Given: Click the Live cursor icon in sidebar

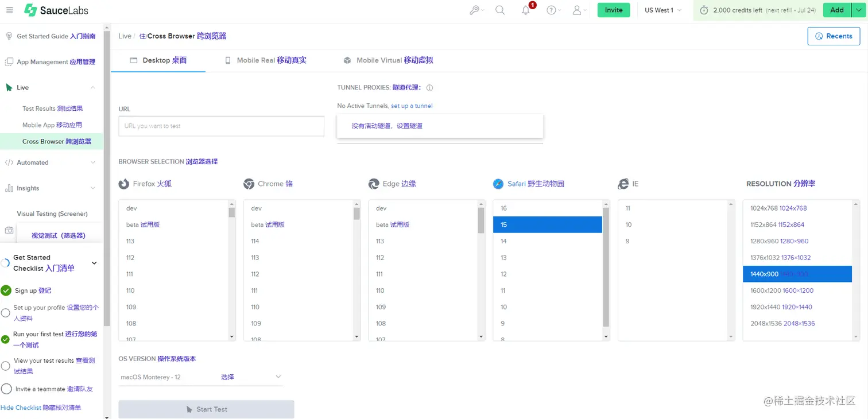Looking at the screenshot, I should pos(9,88).
